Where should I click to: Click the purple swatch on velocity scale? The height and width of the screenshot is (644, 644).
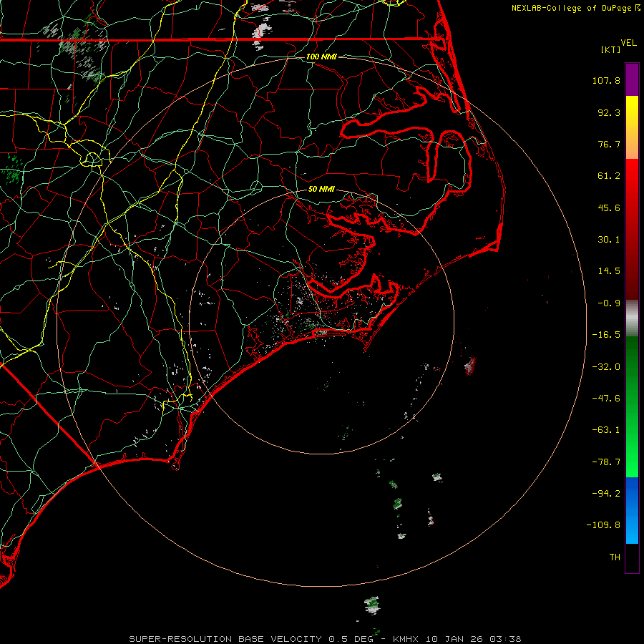[x=632, y=79]
